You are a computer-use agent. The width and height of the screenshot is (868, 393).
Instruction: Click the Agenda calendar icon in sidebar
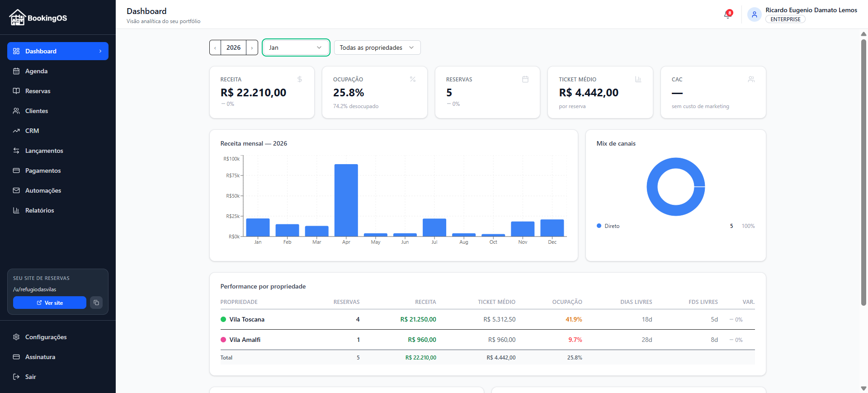pos(16,71)
